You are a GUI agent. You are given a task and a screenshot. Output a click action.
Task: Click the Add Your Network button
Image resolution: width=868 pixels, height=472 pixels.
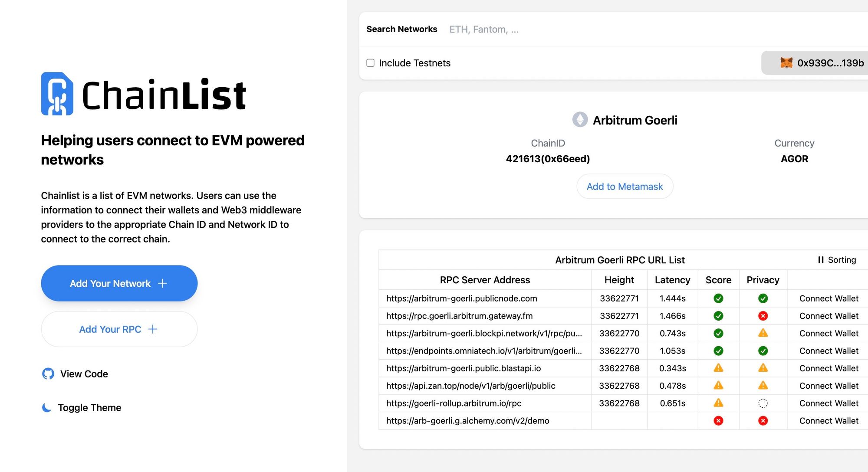[119, 283]
